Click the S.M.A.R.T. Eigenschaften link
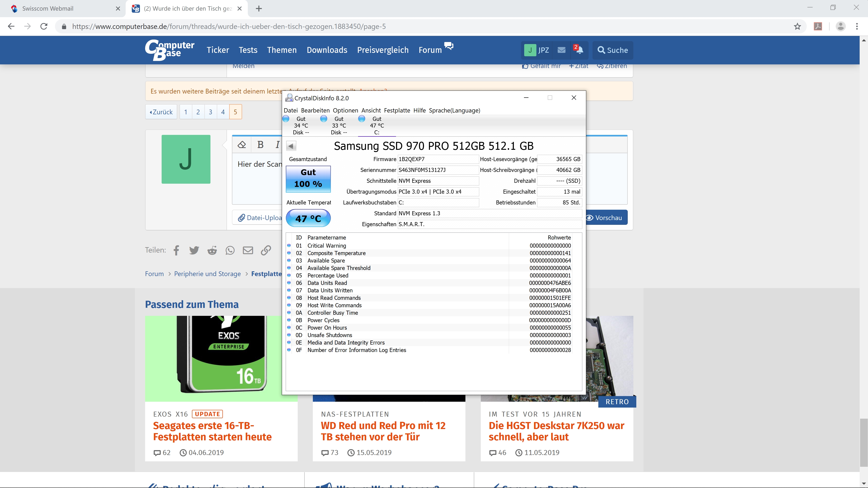The height and width of the screenshot is (488, 868). click(x=412, y=224)
